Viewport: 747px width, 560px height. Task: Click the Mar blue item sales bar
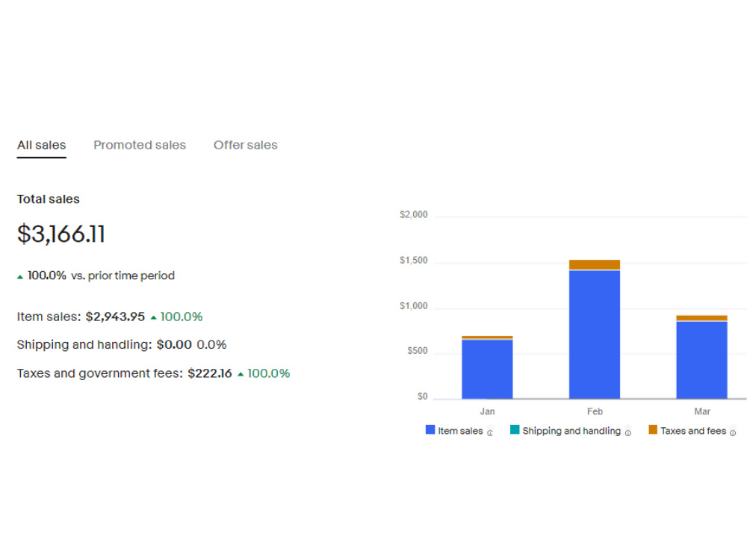(x=701, y=360)
